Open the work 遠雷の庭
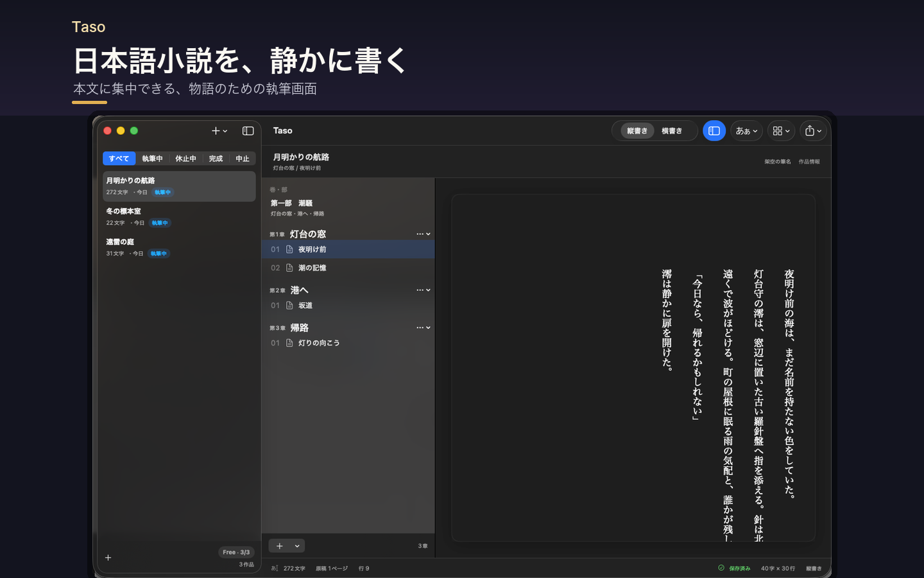 pyautogui.click(x=179, y=248)
